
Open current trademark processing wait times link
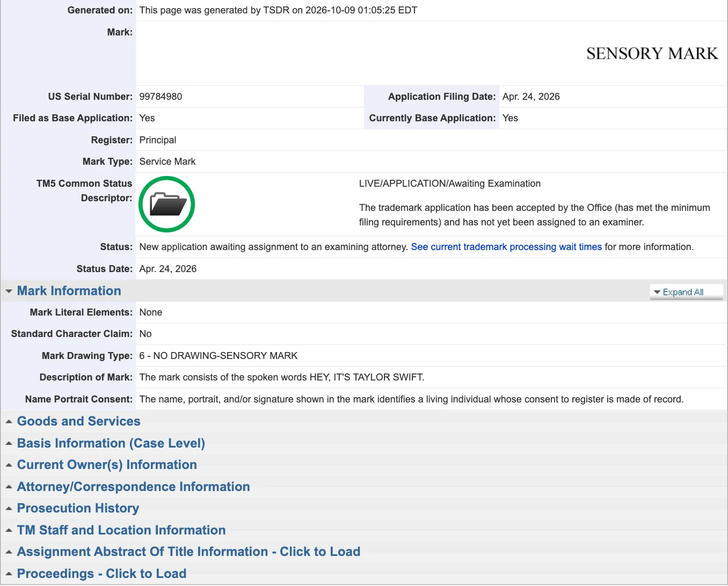tap(506, 247)
